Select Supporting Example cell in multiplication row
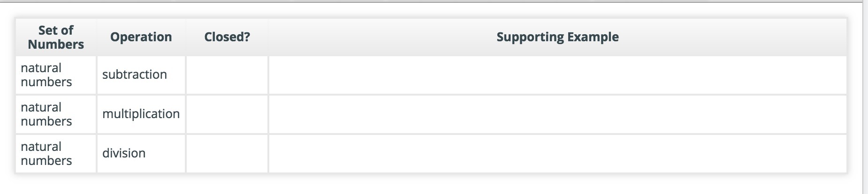 (x=557, y=114)
